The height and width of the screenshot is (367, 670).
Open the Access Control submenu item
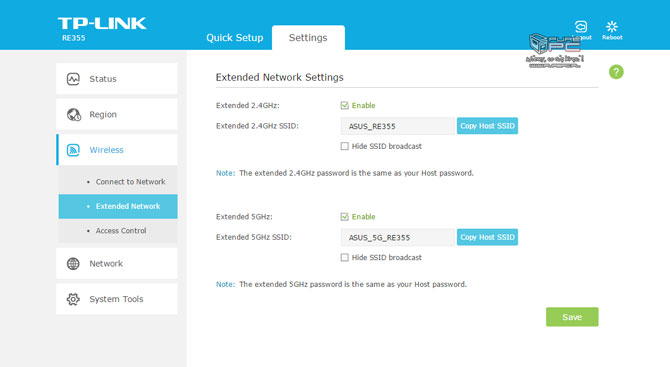tap(118, 231)
